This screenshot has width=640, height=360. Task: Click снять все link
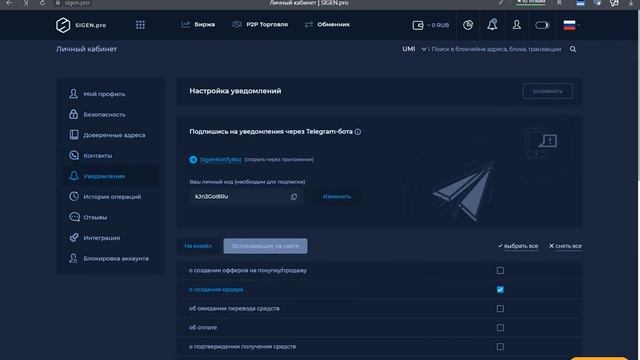[x=565, y=246]
